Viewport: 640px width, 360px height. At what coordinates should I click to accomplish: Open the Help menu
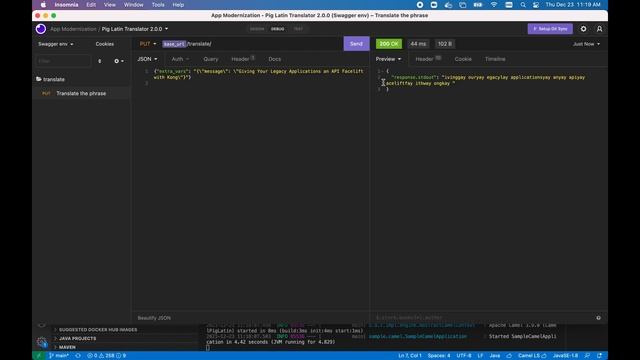point(178,5)
